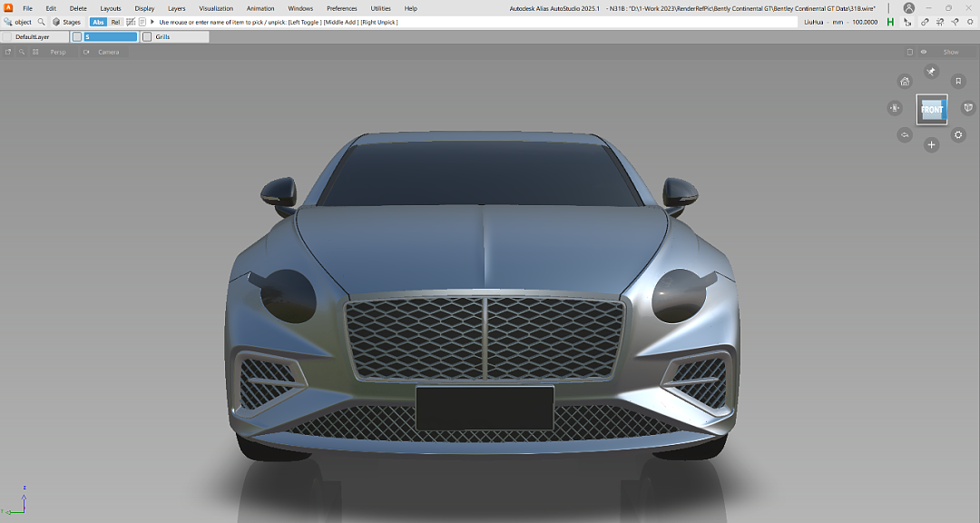Click the clipboard icon left of the eye
Screen dimensions: 980x523
click(910, 52)
